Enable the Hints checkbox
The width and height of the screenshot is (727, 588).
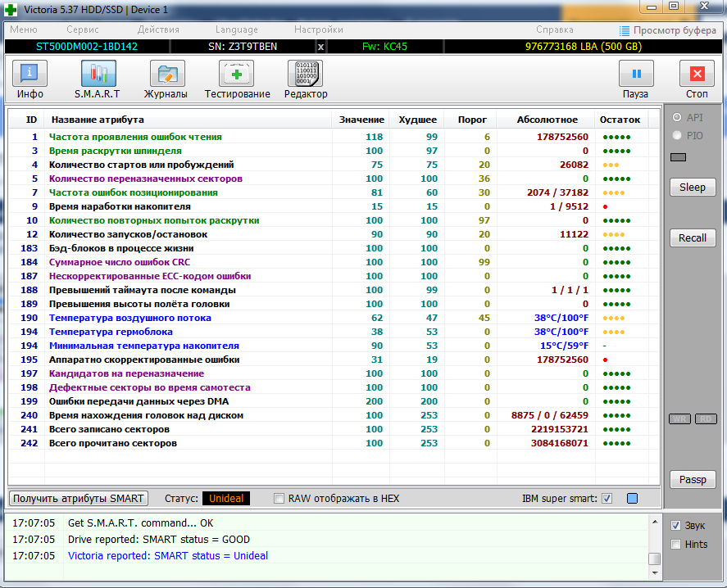pyautogui.click(x=676, y=544)
